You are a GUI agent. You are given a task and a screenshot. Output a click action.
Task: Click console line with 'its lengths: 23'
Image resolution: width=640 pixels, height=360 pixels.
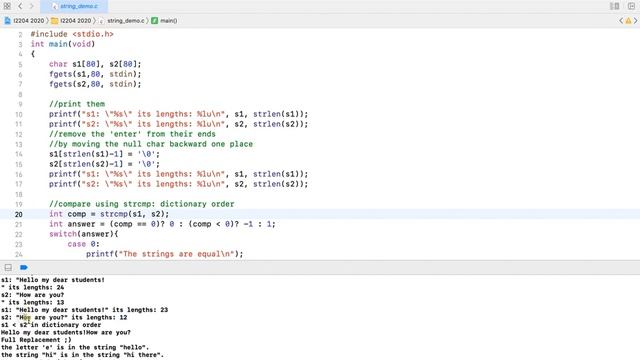(84, 310)
